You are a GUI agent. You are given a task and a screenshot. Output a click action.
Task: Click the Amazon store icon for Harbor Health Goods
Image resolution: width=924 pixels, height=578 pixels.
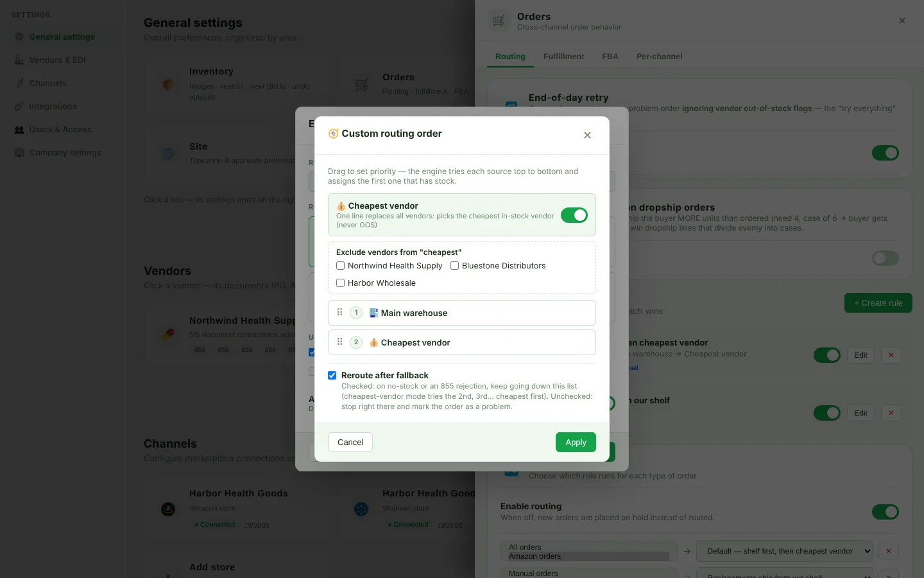pos(168,509)
